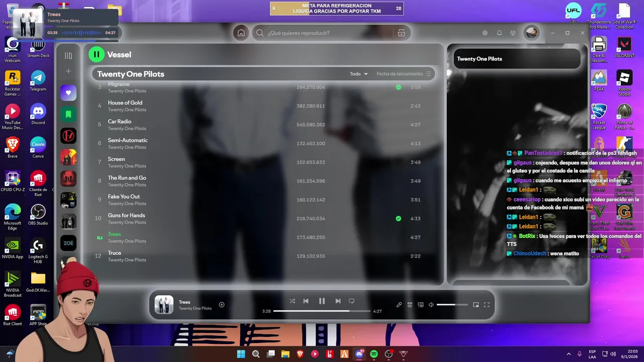Open Connect to a device icon
The height and width of the screenshot is (362, 644).
click(x=421, y=305)
